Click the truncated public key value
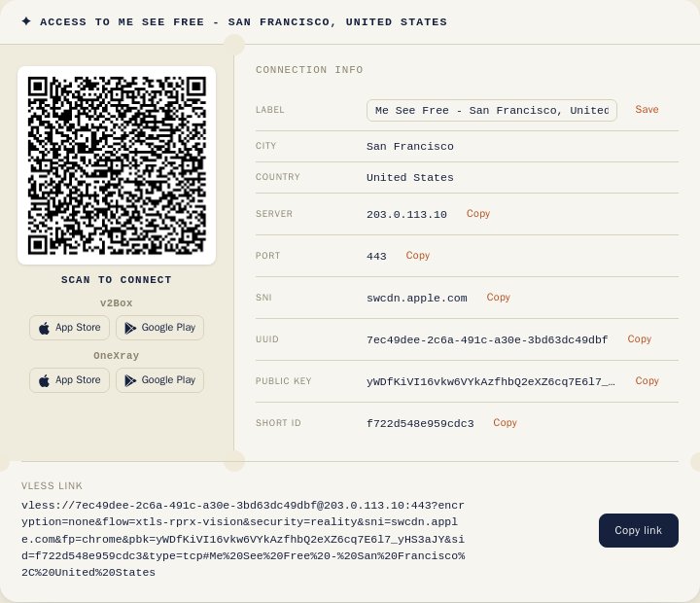 click(x=491, y=382)
